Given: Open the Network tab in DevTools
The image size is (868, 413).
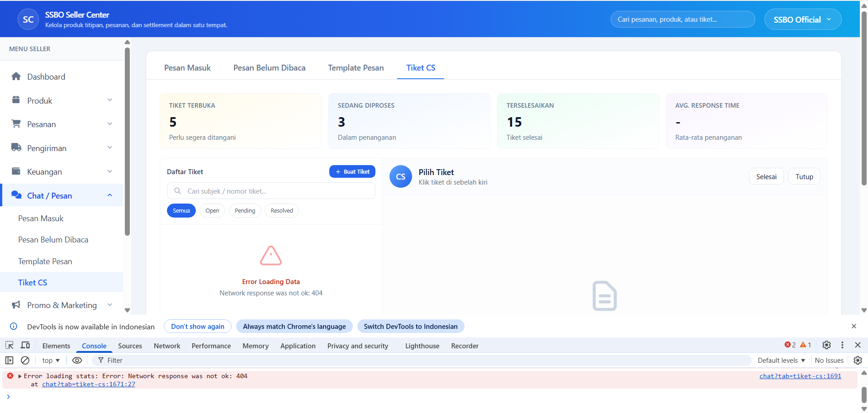Looking at the screenshot, I should [x=167, y=346].
